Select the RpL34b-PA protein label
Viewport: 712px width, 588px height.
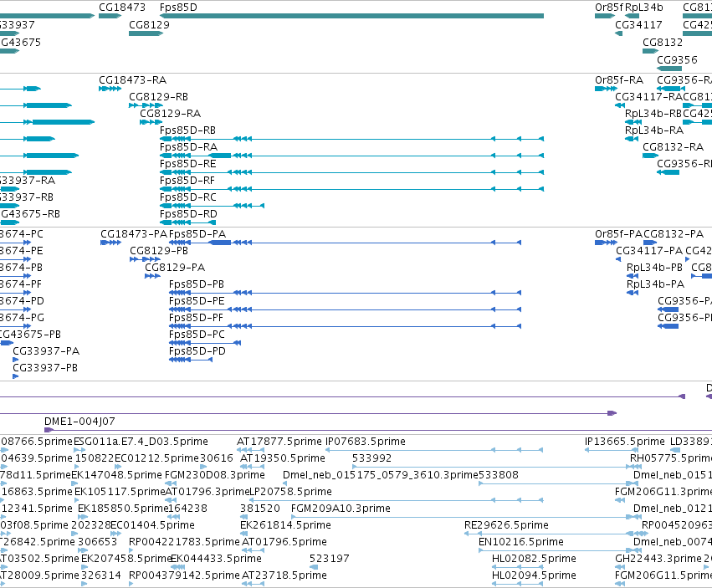(x=655, y=284)
